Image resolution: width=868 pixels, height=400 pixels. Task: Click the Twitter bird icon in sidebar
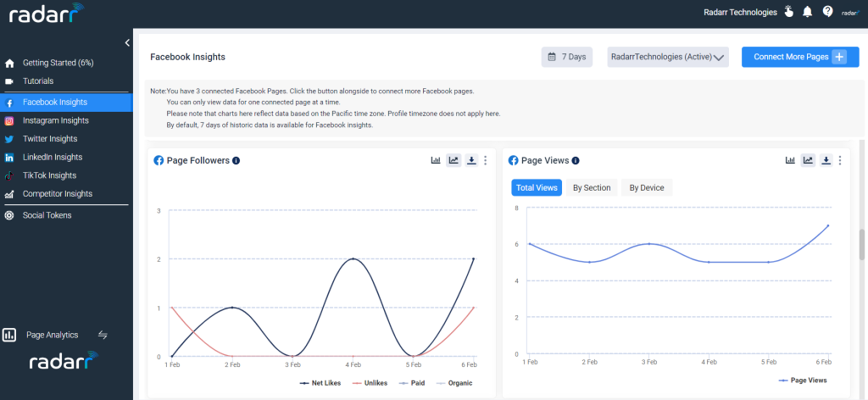tap(8, 140)
